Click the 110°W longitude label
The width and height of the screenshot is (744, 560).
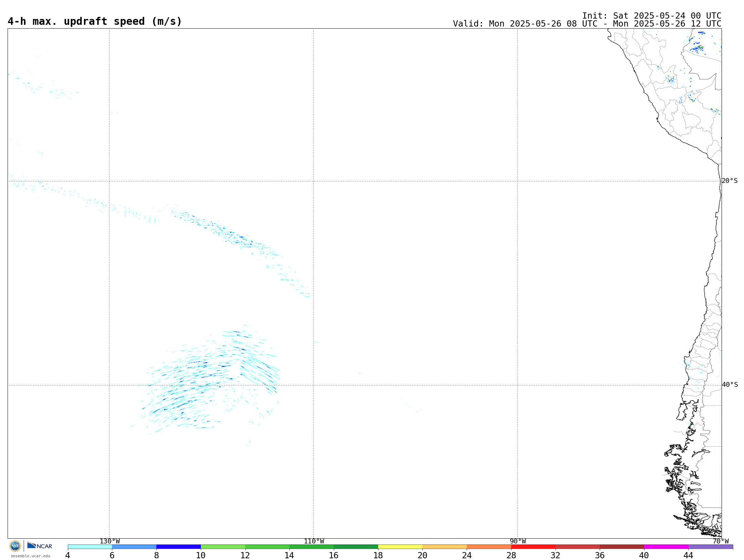click(314, 541)
